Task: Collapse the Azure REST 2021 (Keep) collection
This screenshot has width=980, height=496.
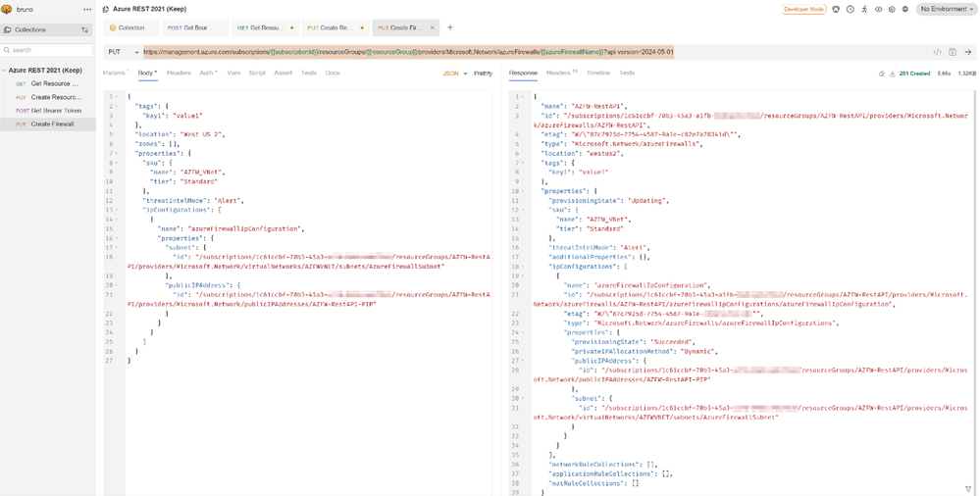Action: (5, 71)
